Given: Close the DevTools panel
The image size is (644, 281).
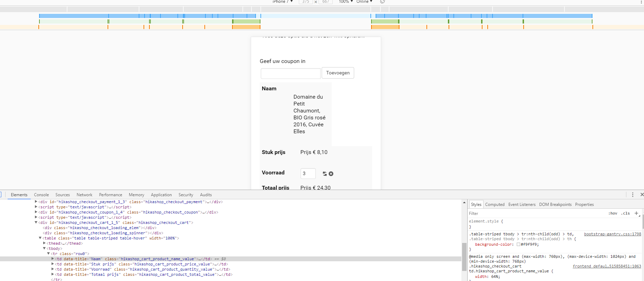Looking at the screenshot, I should pos(642,195).
